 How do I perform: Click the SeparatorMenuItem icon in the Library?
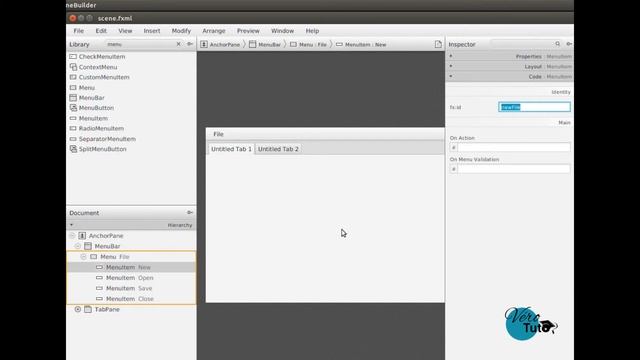coord(73,139)
